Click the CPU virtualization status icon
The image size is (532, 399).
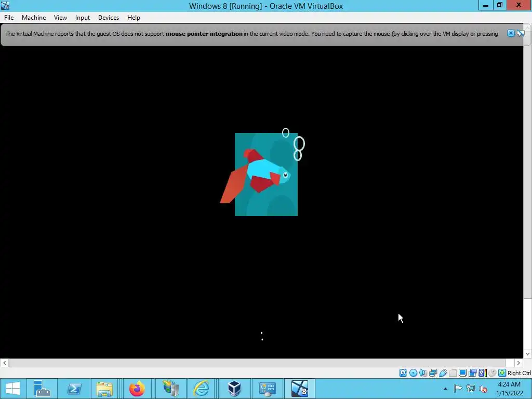pos(482,373)
